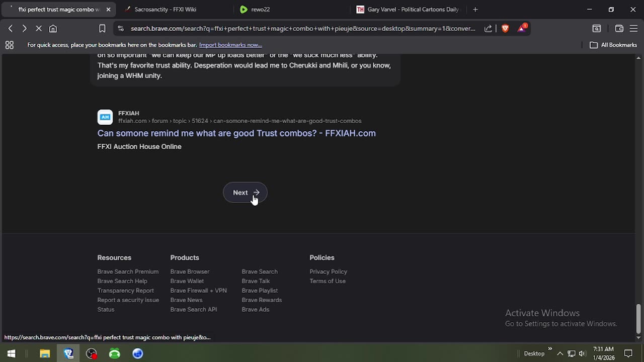Open the Status footer link

[106, 310]
